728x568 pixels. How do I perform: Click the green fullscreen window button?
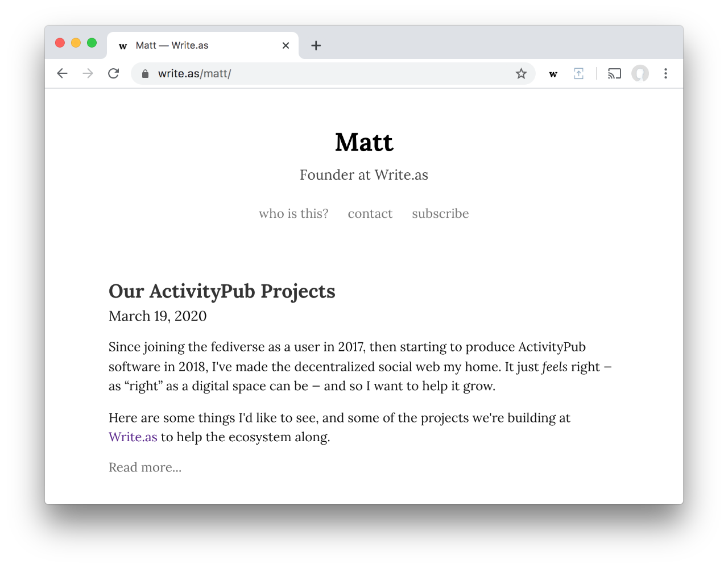[92, 43]
